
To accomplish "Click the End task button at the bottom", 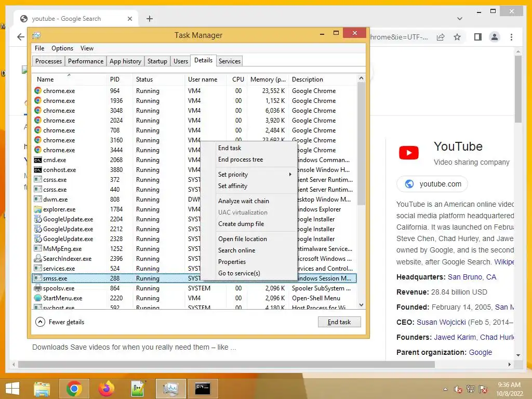I will click(339, 322).
